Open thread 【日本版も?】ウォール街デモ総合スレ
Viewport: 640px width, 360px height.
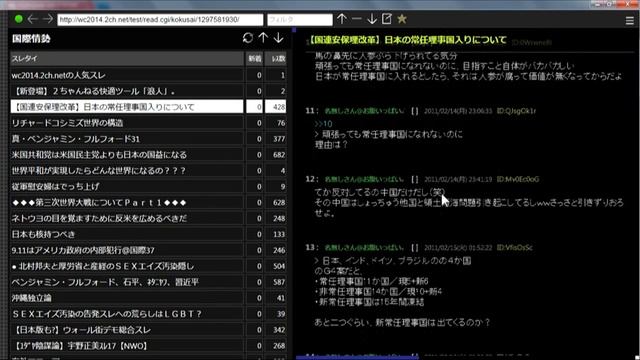(127, 330)
